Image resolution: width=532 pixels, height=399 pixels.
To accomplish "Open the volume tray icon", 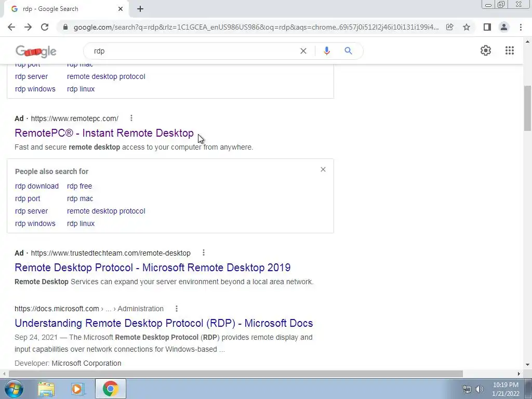I will [480, 389].
